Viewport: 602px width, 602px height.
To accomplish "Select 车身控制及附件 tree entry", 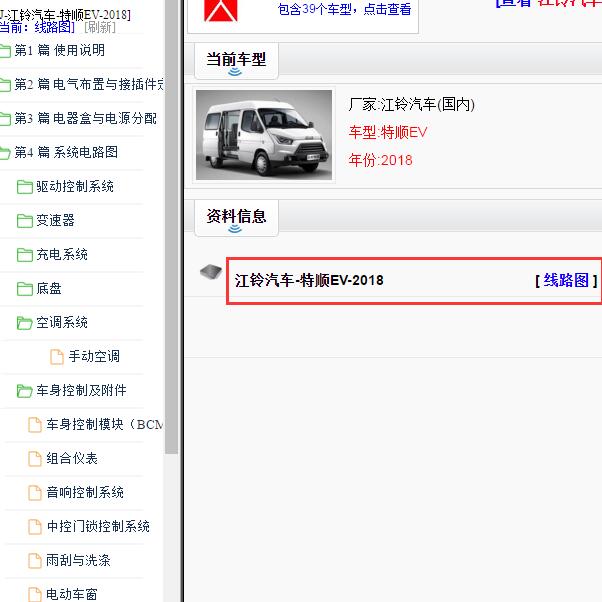I will pos(81,390).
